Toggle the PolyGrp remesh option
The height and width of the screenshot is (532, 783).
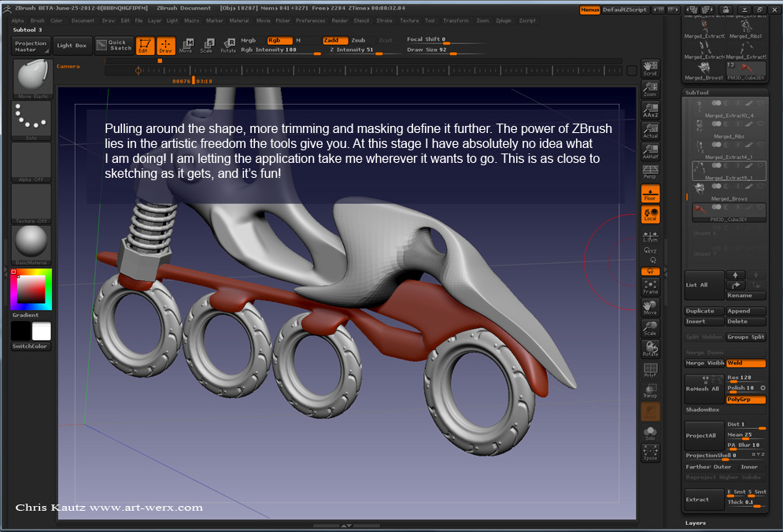pyautogui.click(x=745, y=400)
